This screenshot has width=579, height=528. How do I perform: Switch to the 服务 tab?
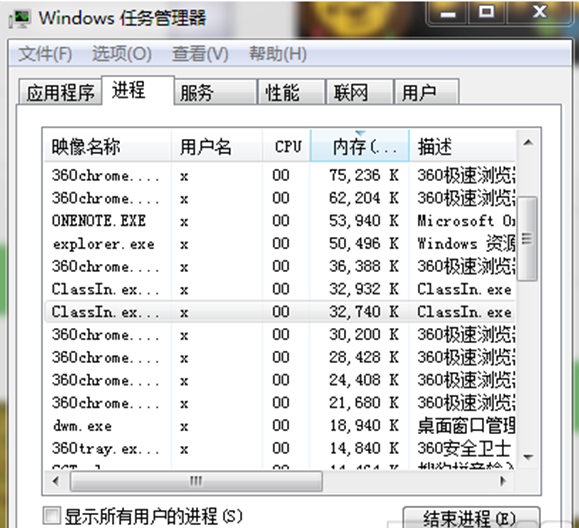click(x=215, y=92)
